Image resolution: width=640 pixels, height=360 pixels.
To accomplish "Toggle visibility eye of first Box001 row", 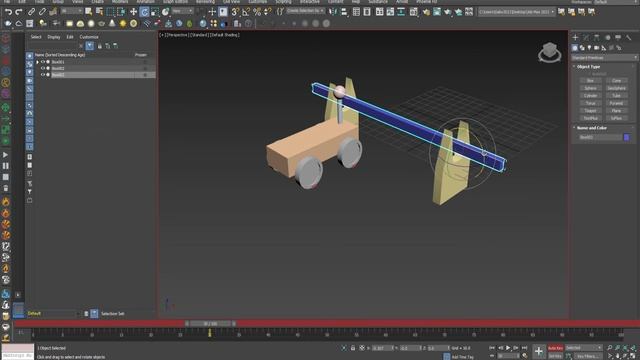I will click(42, 62).
